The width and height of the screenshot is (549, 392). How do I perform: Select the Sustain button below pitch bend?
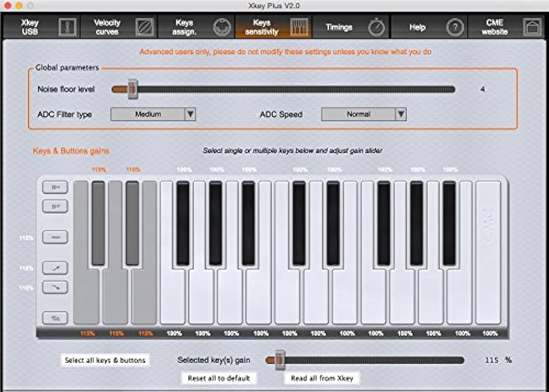point(55,318)
